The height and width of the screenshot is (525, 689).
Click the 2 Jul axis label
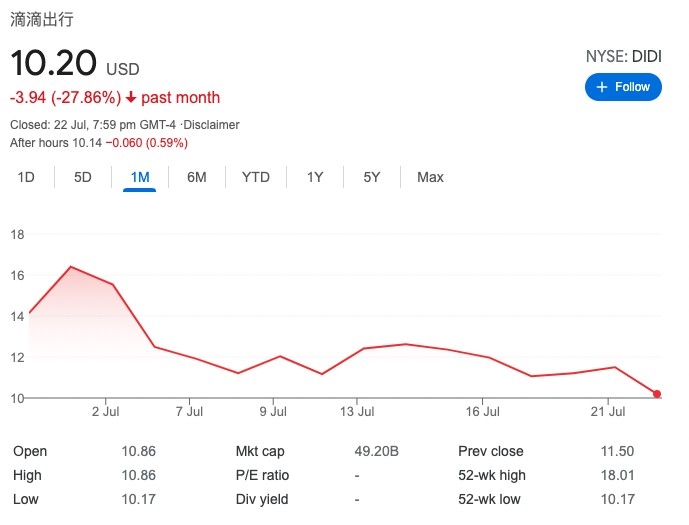coord(105,412)
